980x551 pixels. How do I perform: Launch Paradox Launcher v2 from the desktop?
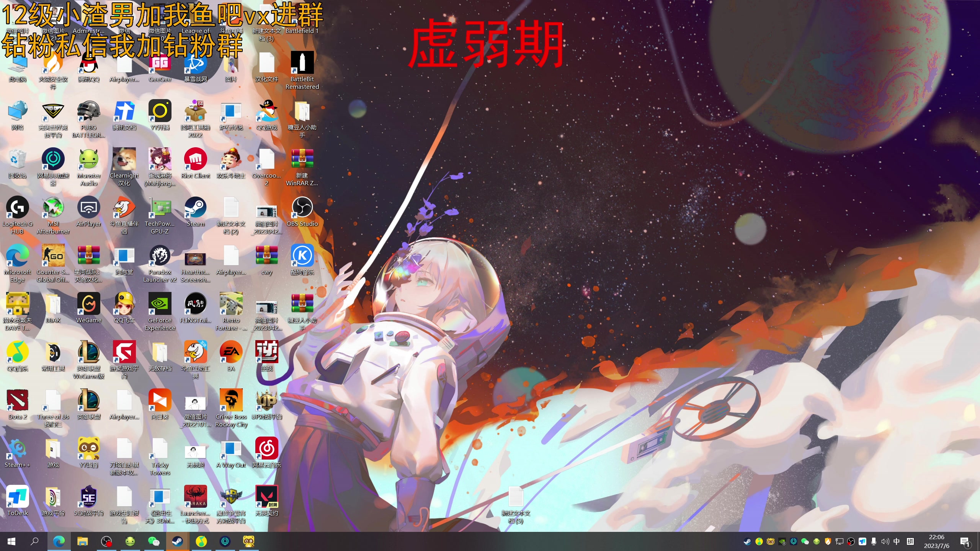point(160,264)
